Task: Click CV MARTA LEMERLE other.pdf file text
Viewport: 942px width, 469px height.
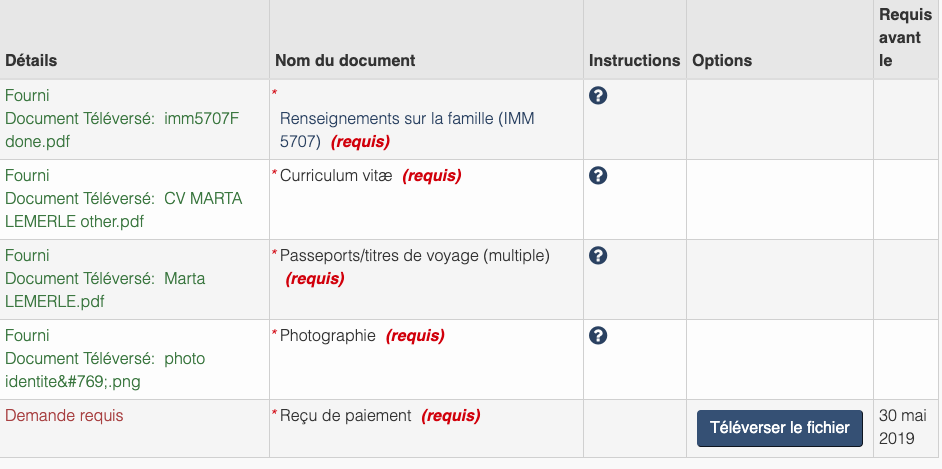Action: [123, 210]
